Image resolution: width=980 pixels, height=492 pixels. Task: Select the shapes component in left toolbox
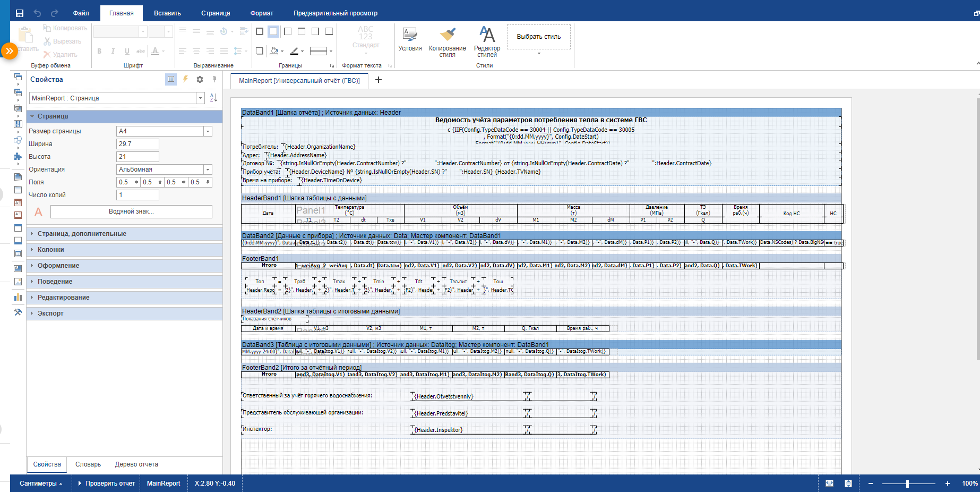(18, 140)
